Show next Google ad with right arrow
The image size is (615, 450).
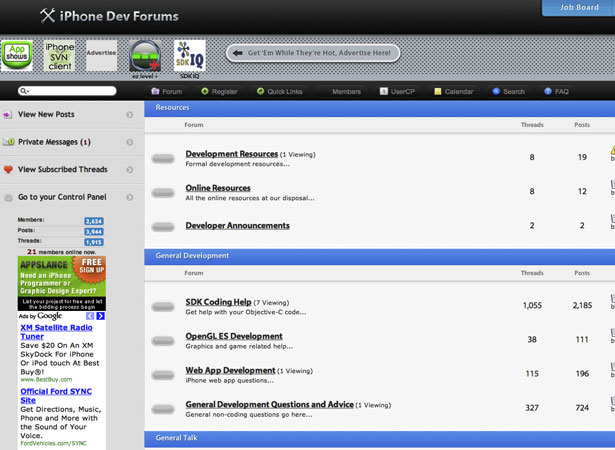point(101,316)
